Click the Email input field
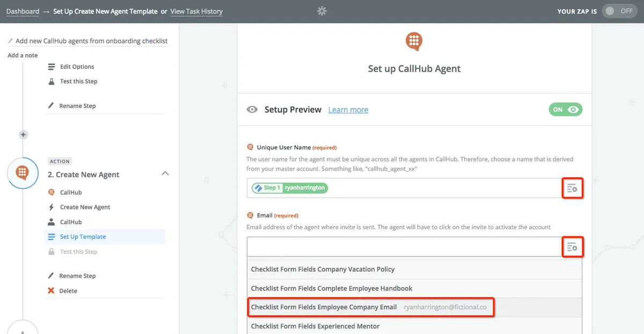This screenshot has height=334, width=644. click(x=402, y=247)
